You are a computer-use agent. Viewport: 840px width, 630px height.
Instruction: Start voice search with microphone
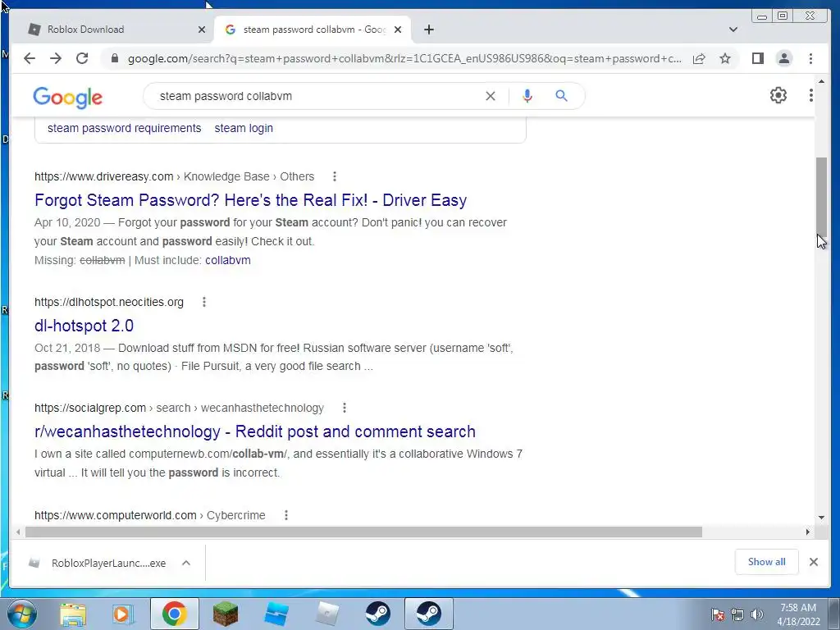coord(527,96)
